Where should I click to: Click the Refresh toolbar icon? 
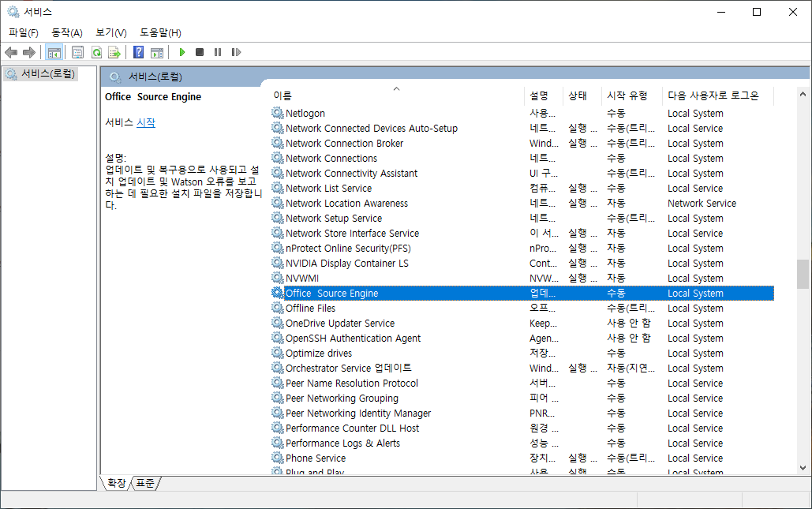click(96, 52)
